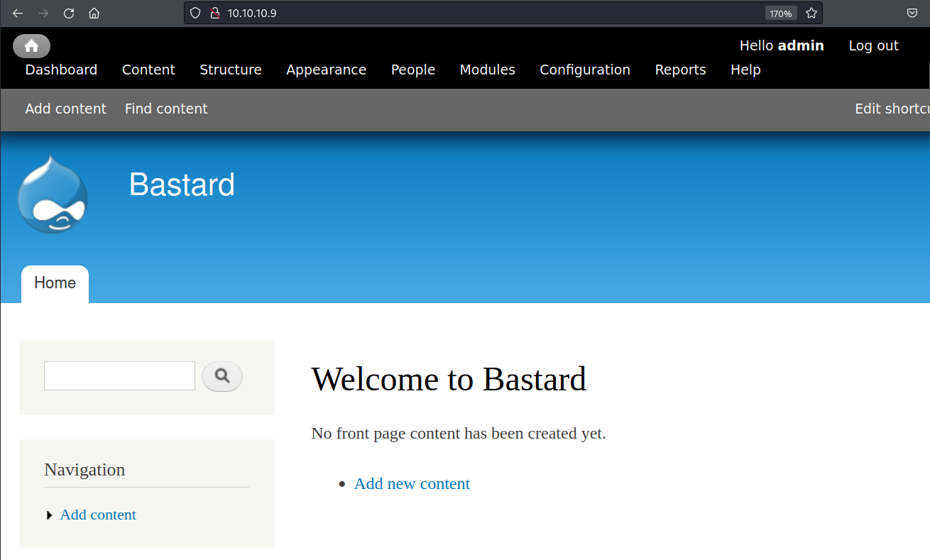Open the Configuration admin menu

pos(584,70)
